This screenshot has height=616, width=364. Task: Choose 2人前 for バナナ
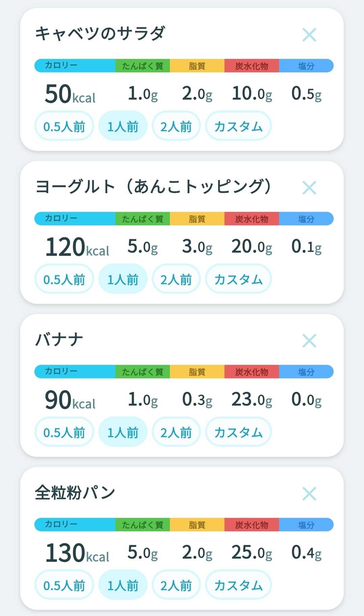[176, 432]
